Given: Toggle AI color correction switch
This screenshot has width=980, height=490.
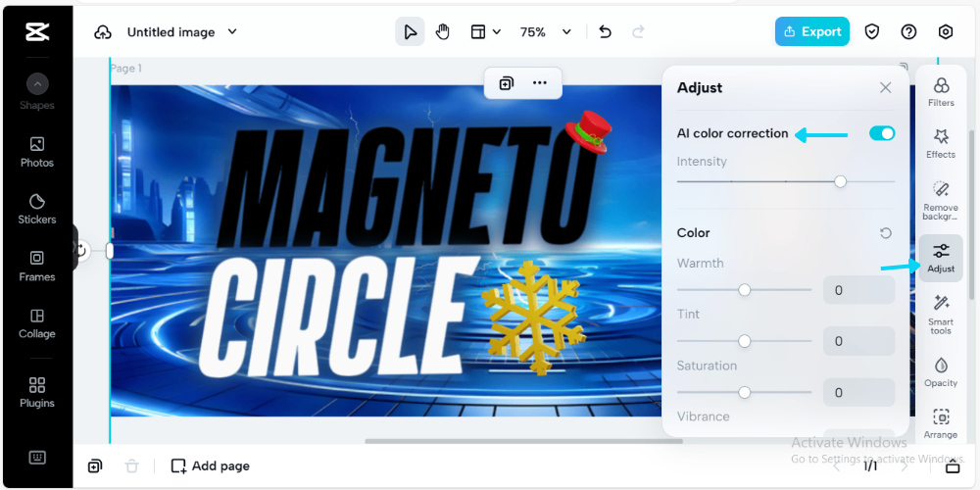Looking at the screenshot, I should click(882, 133).
